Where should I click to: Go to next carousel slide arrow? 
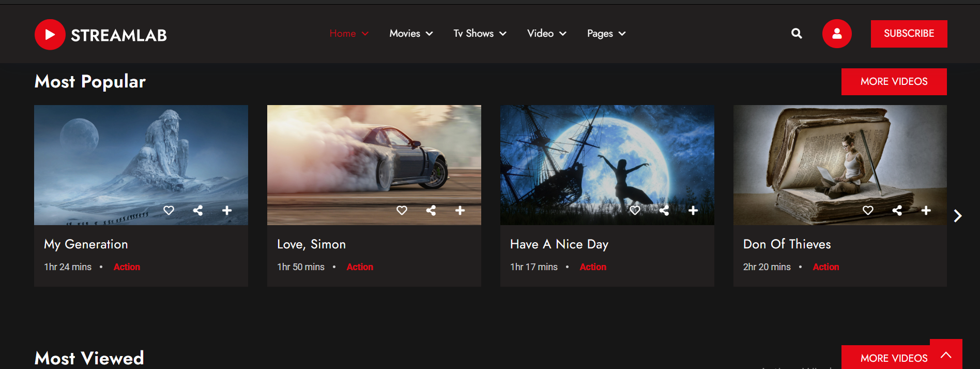[957, 216]
